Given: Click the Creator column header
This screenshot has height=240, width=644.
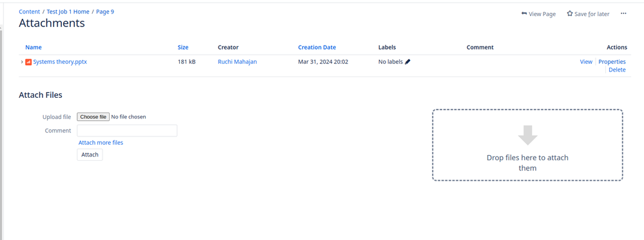Looking at the screenshot, I should 228,47.
